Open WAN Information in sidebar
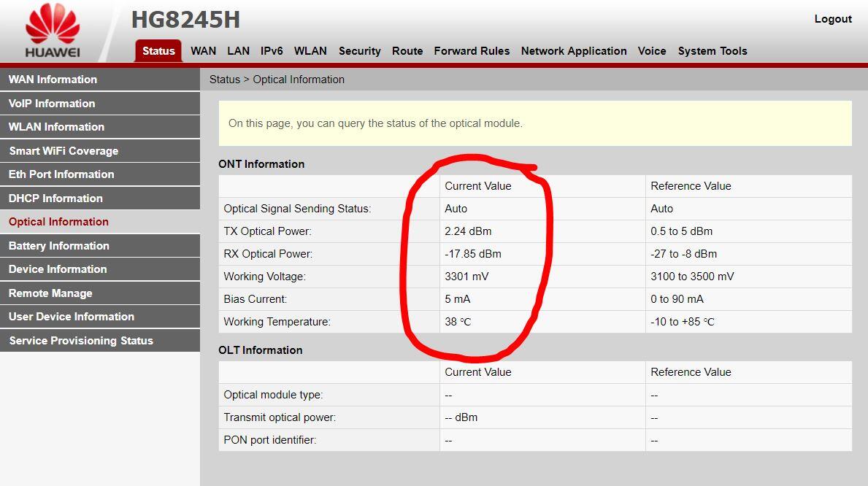868x486 pixels. pos(99,79)
